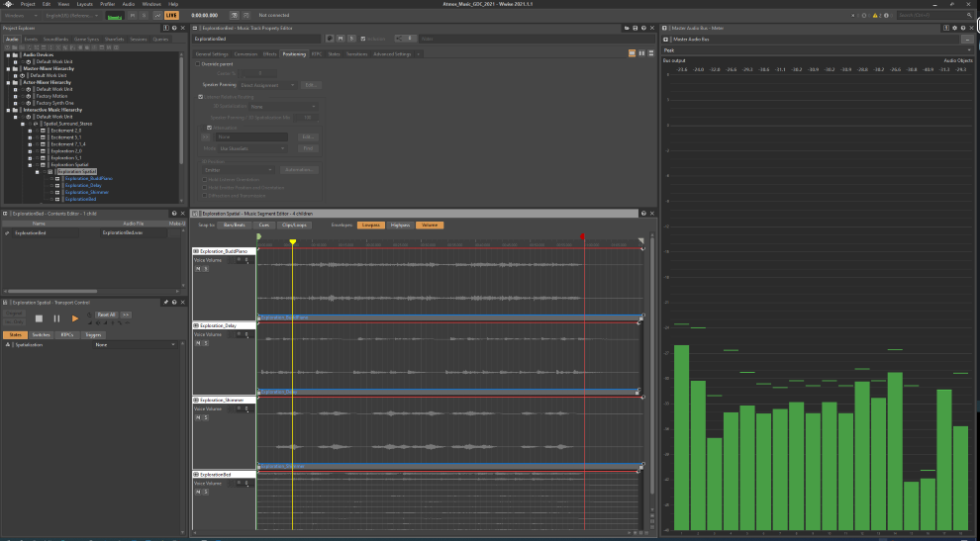
Task: Click the Project Explorer split view icon
Action: click(165, 28)
